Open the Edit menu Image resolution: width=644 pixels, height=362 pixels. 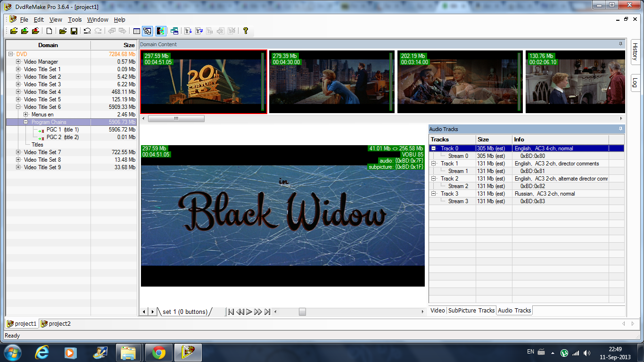[39, 20]
